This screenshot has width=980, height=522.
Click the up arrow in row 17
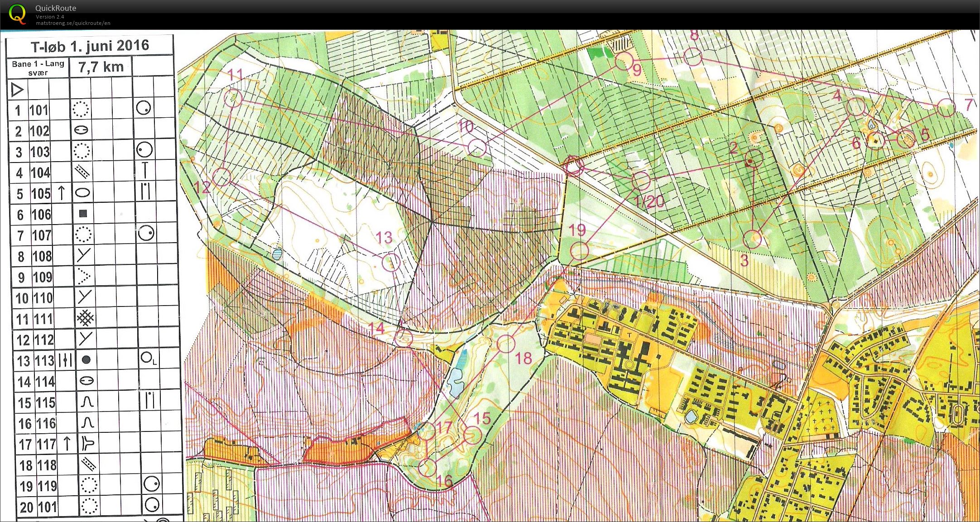67,443
